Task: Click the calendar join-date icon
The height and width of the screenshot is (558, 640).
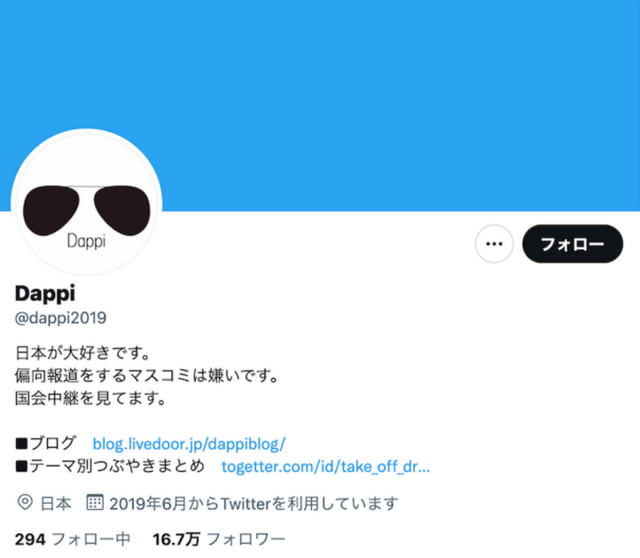Action: (95, 502)
